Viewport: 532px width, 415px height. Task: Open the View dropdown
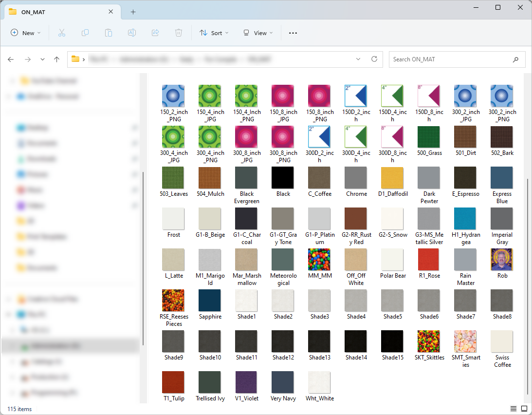(x=257, y=33)
